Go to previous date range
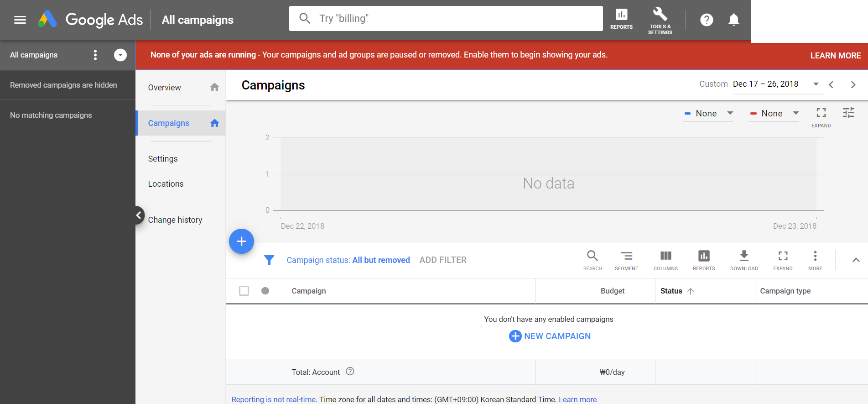 point(831,84)
